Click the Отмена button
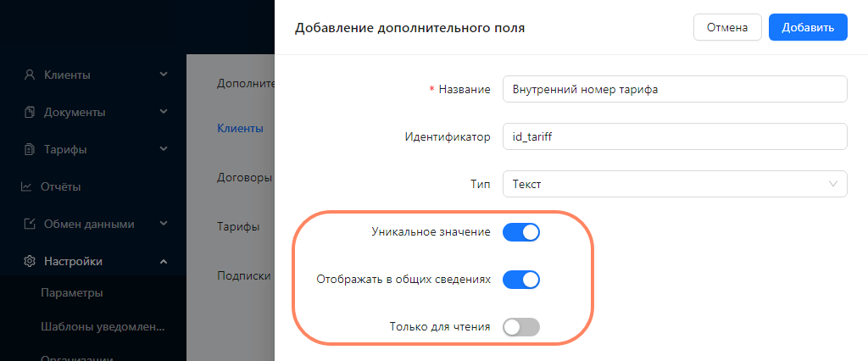Image resolution: width=868 pixels, height=361 pixels. point(727,27)
